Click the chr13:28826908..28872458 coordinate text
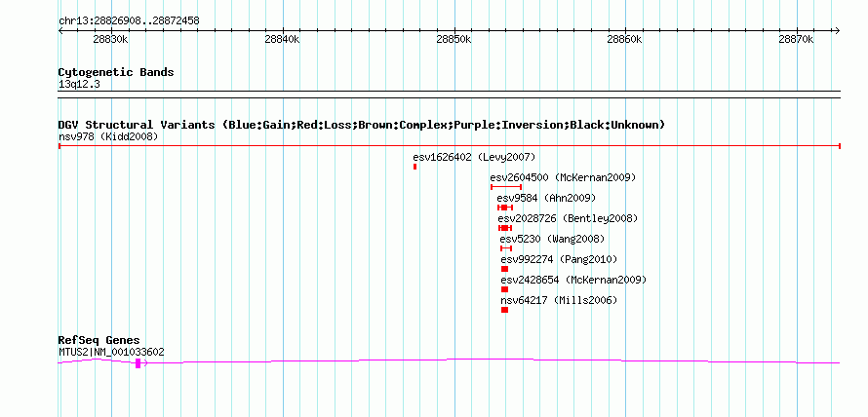The height and width of the screenshot is (417, 868). (x=129, y=21)
